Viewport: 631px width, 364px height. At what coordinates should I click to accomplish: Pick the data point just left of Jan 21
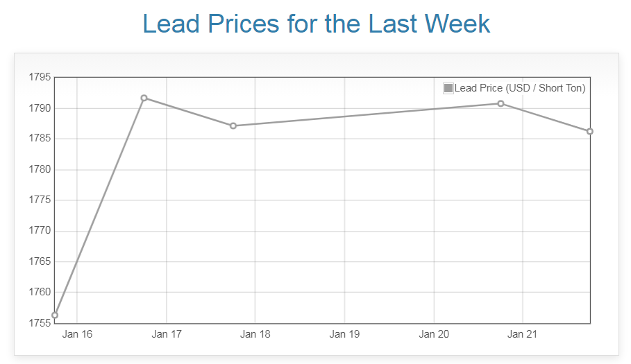[x=500, y=103]
